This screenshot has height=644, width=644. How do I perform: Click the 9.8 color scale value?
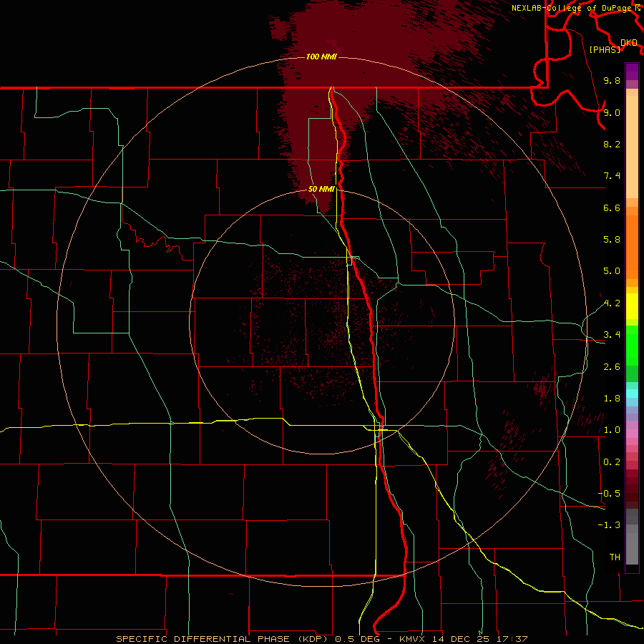(x=612, y=80)
